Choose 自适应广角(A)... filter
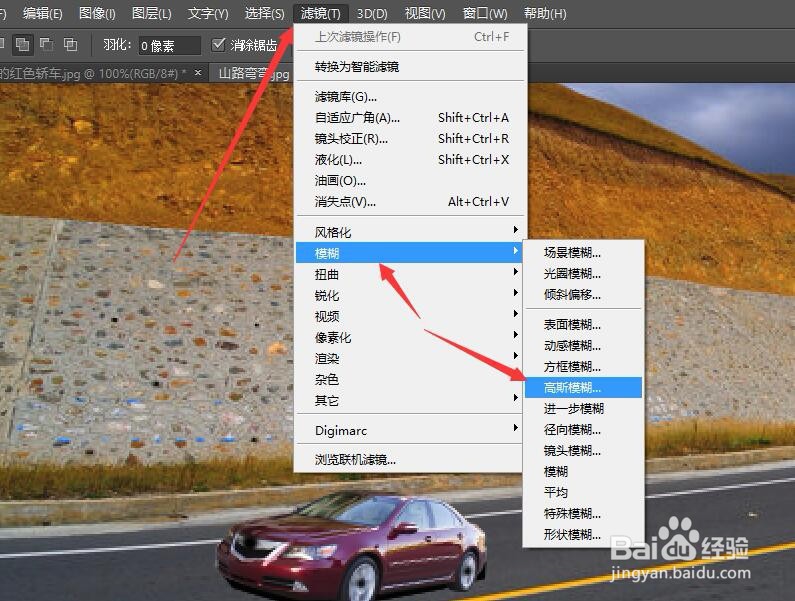The height and width of the screenshot is (601, 795). tap(410, 118)
